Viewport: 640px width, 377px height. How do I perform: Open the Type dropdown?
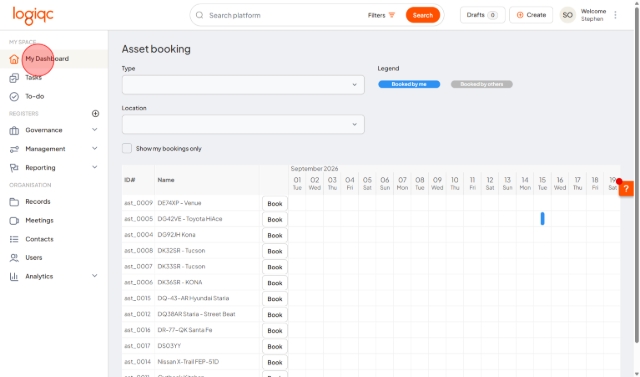243,85
